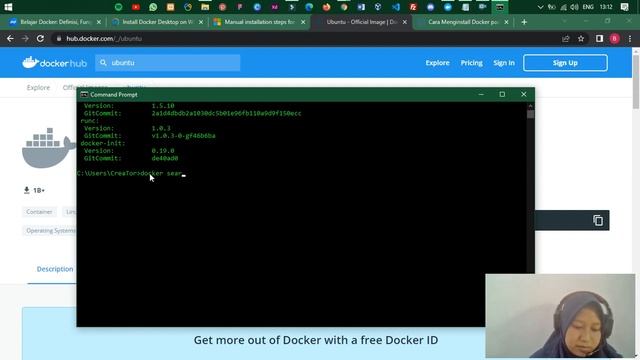Click Explore in the breadcrumb
The height and width of the screenshot is (360, 640).
coord(38,87)
